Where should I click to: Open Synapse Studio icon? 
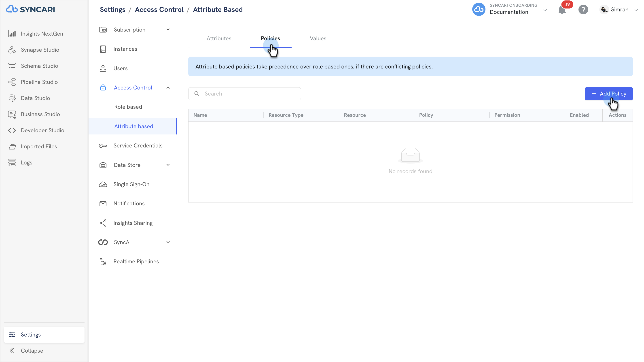12,50
